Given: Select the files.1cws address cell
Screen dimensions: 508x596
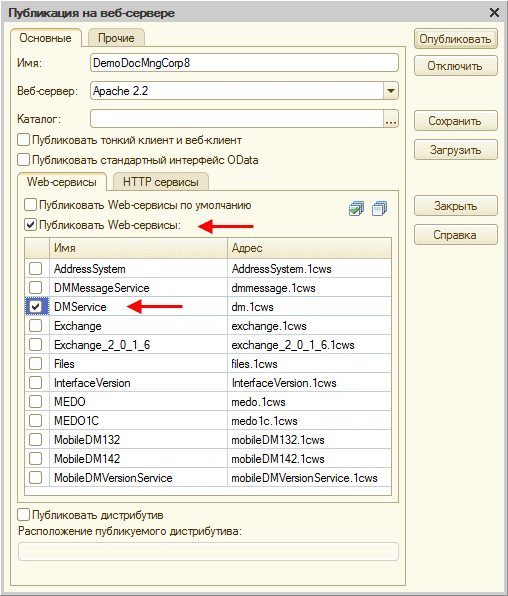Looking at the screenshot, I should (309, 364).
